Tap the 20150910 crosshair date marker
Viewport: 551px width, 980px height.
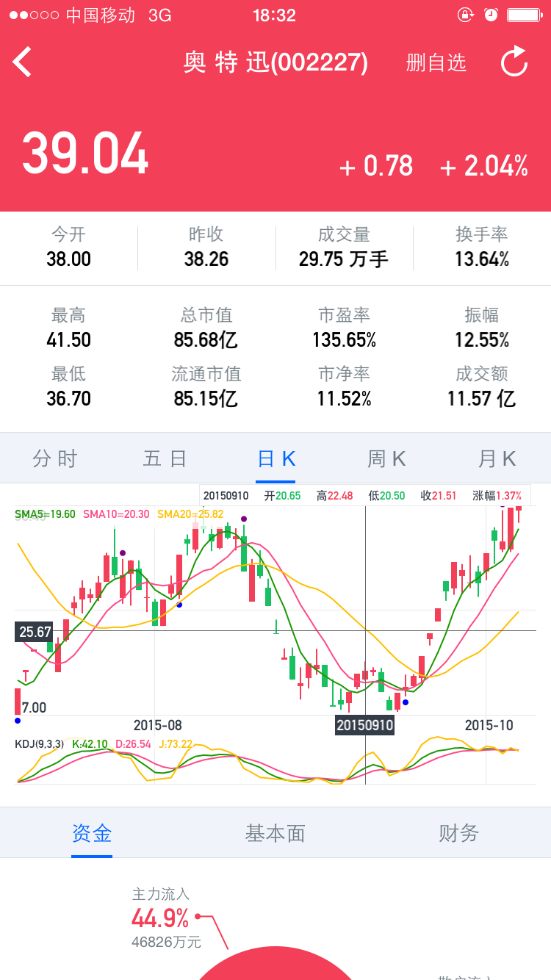pyautogui.click(x=365, y=726)
